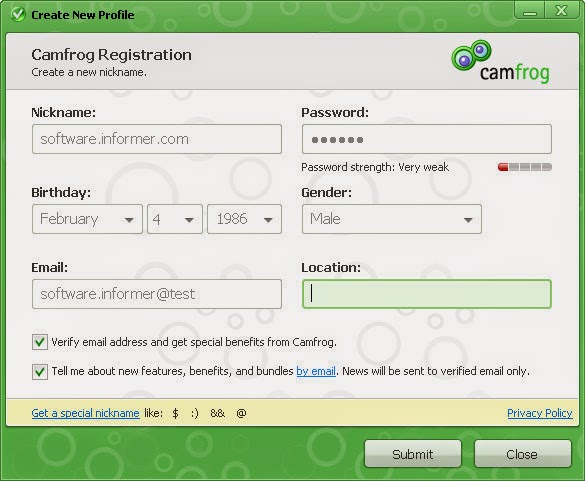Click the 'Gender:' label
The width and height of the screenshot is (585, 481).
click(326, 193)
